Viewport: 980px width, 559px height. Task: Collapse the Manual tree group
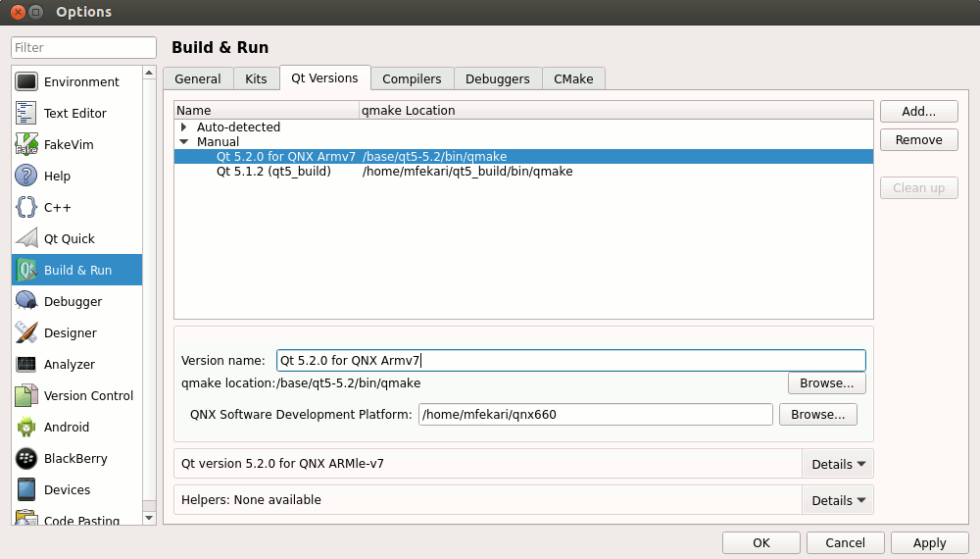click(x=184, y=142)
